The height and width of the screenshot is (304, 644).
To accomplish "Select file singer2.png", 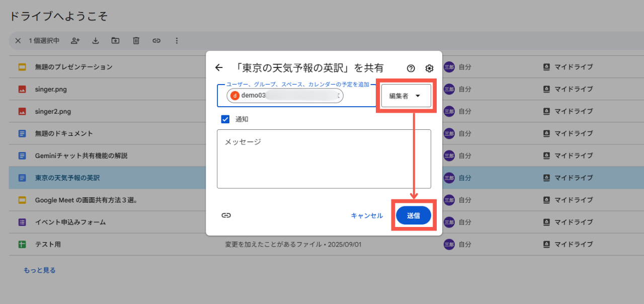I will (53, 111).
